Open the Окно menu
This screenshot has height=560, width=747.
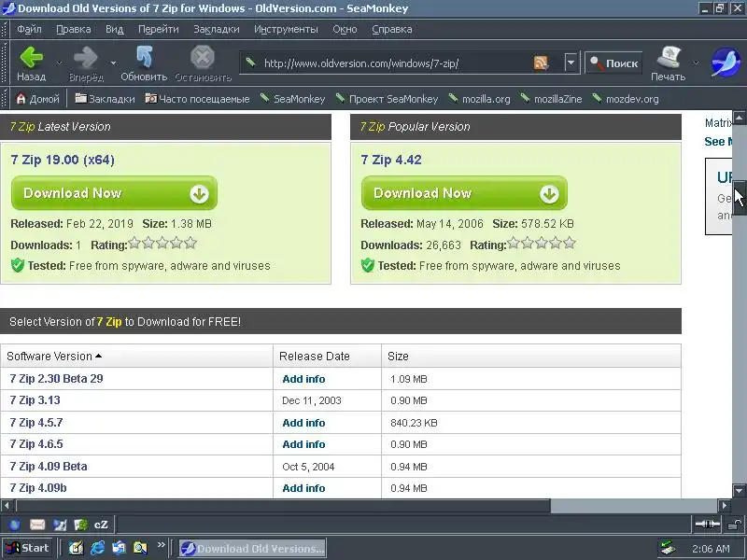(x=345, y=29)
